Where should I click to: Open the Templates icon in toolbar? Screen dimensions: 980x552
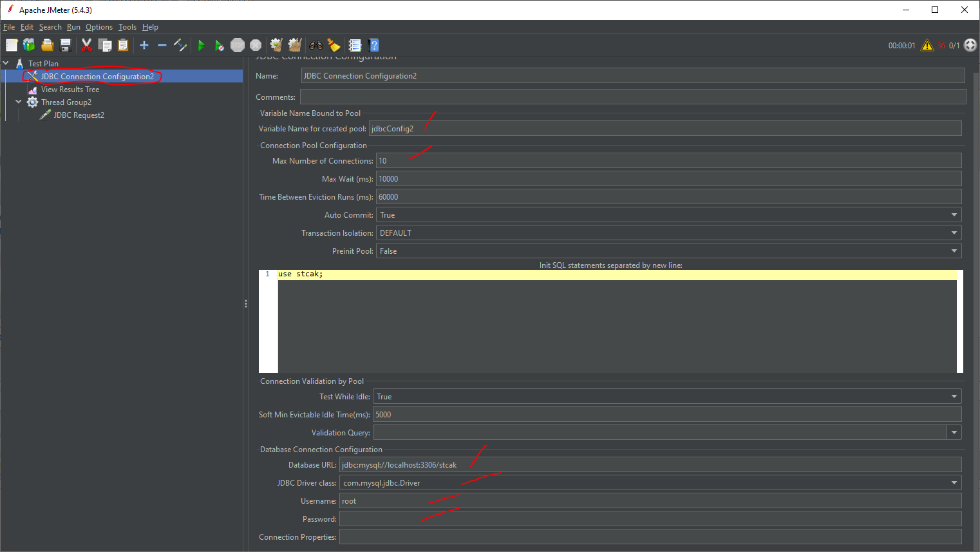click(29, 45)
